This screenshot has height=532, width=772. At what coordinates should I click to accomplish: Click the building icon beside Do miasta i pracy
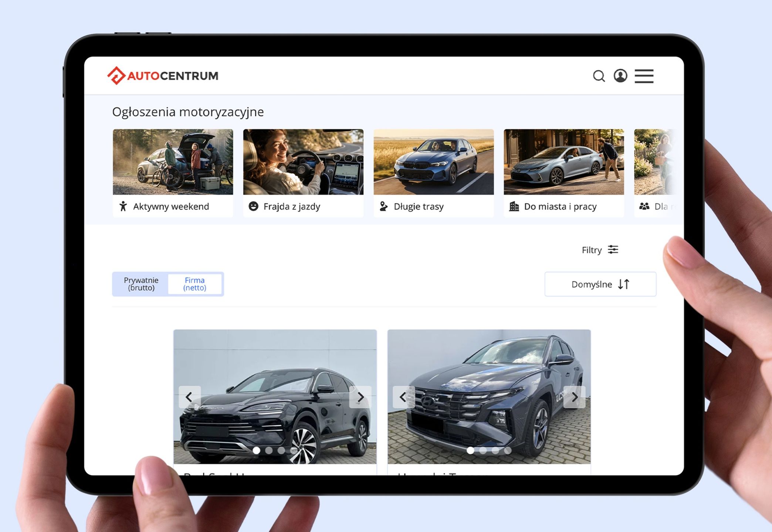coord(514,206)
